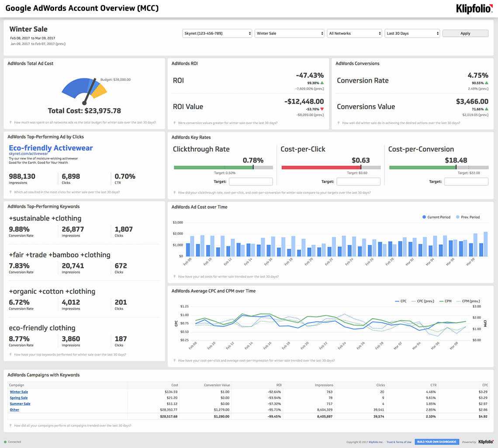Click the Klipfolio logo in the header

[x=474, y=9]
